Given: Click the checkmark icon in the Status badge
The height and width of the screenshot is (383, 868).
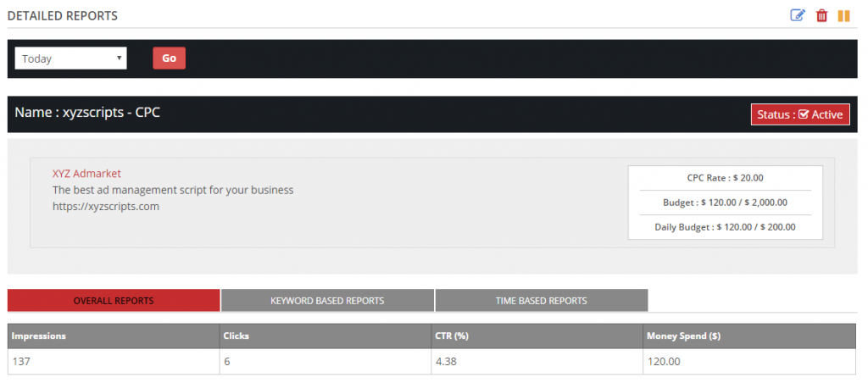Looking at the screenshot, I should [x=804, y=114].
